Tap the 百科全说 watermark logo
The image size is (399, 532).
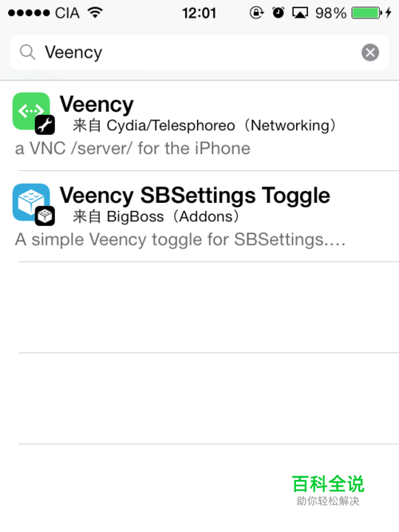click(328, 490)
